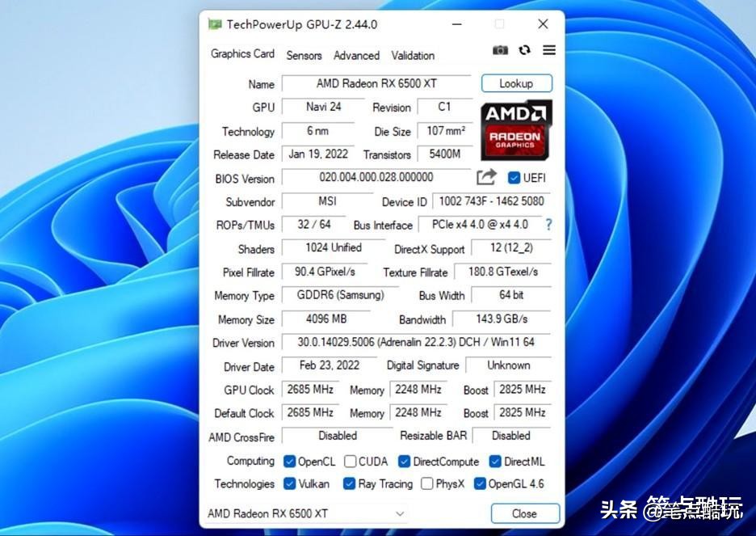Toggle the DirectML checkbox
This screenshot has height=536, width=756.
tap(495, 462)
